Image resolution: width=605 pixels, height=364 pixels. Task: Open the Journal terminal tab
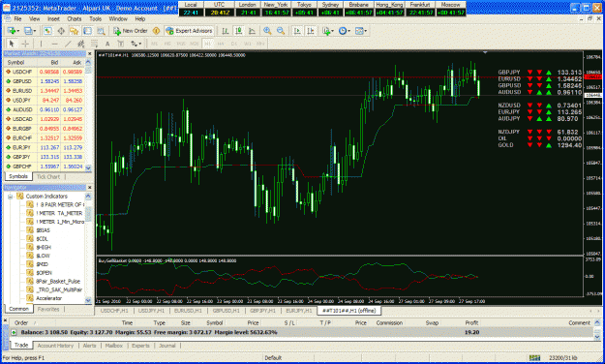pos(167,346)
